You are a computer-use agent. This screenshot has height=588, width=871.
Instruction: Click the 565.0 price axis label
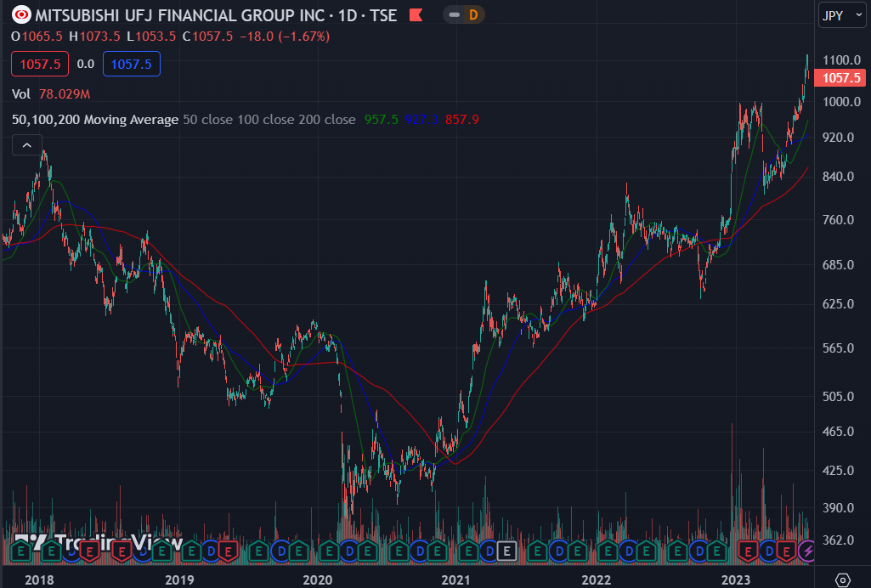(x=838, y=348)
